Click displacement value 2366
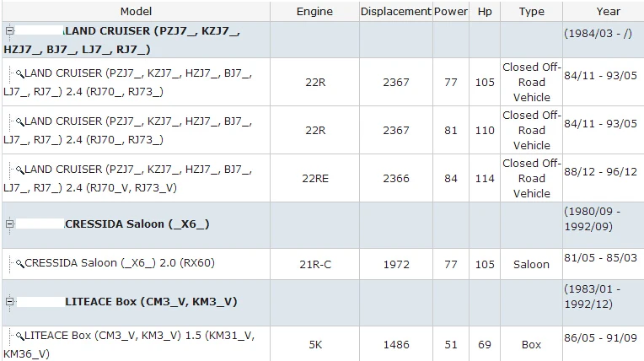Image resolution: width=644 pixels, height=361 pixels. click(396, 179)
